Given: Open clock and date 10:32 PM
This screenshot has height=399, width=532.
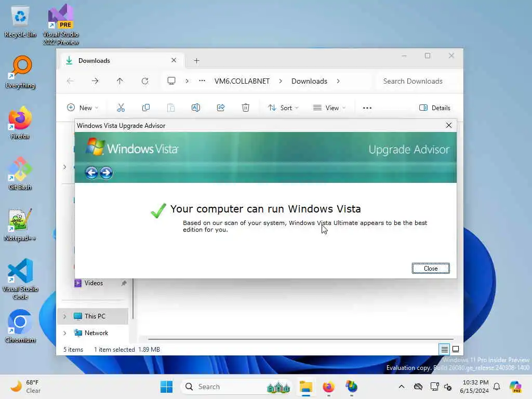Looking at the screenshot, I should pyautogui.click(x=475, y=387).
